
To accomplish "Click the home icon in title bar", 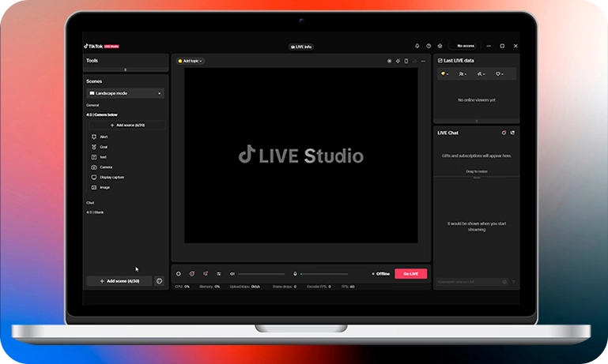I will tap(440, 46).
